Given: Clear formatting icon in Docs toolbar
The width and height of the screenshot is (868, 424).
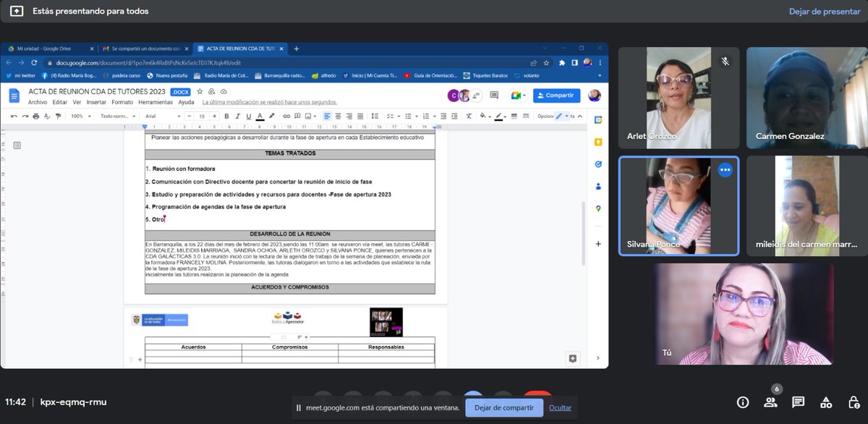Looking at the screenshot, I should (x=469, y=116).
